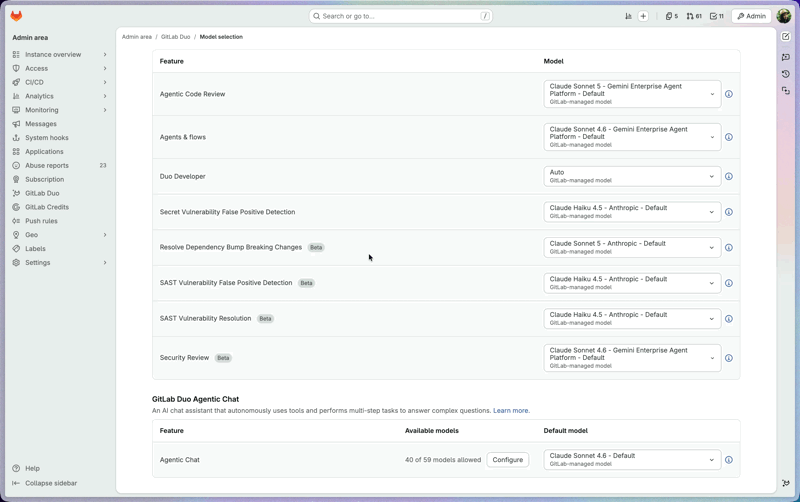Click the GitLab Duo sidebar icon
This screenshot has width=800, height=502.
pyautogui.click(x=16, y=193)
